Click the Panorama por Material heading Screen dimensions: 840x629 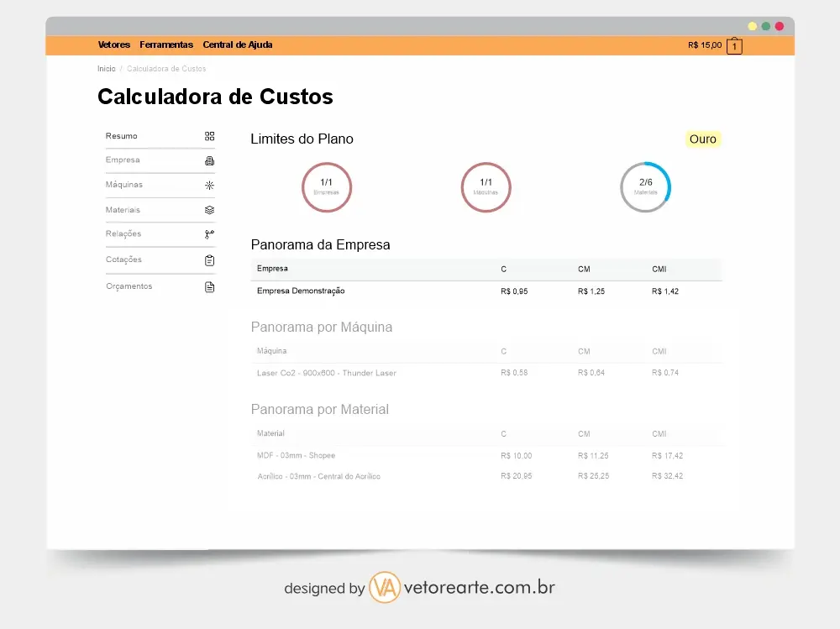coord(320,410)
